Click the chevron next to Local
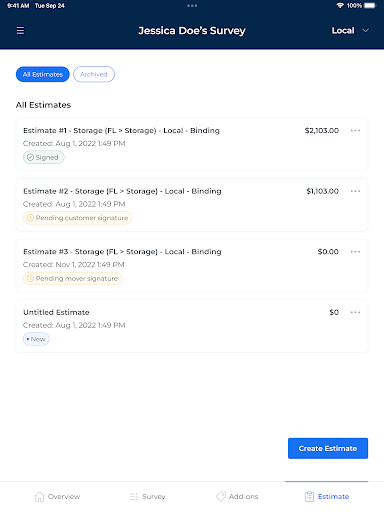The image size is (384, 512). 365,31
